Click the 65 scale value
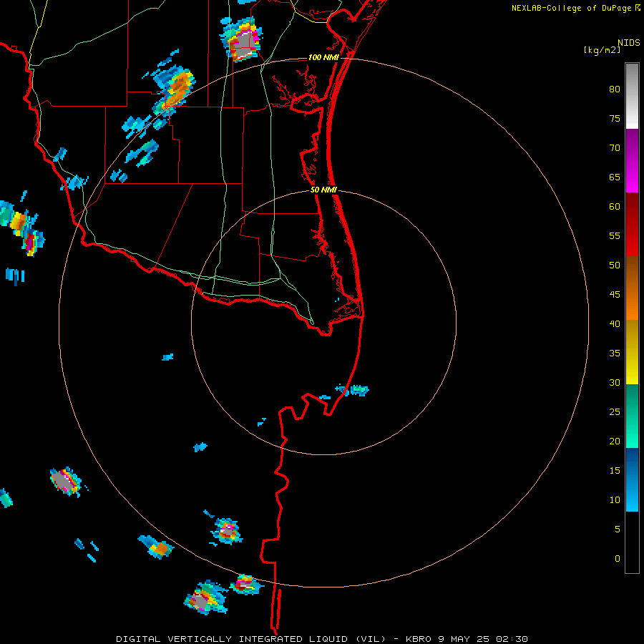 coord(615,177)
